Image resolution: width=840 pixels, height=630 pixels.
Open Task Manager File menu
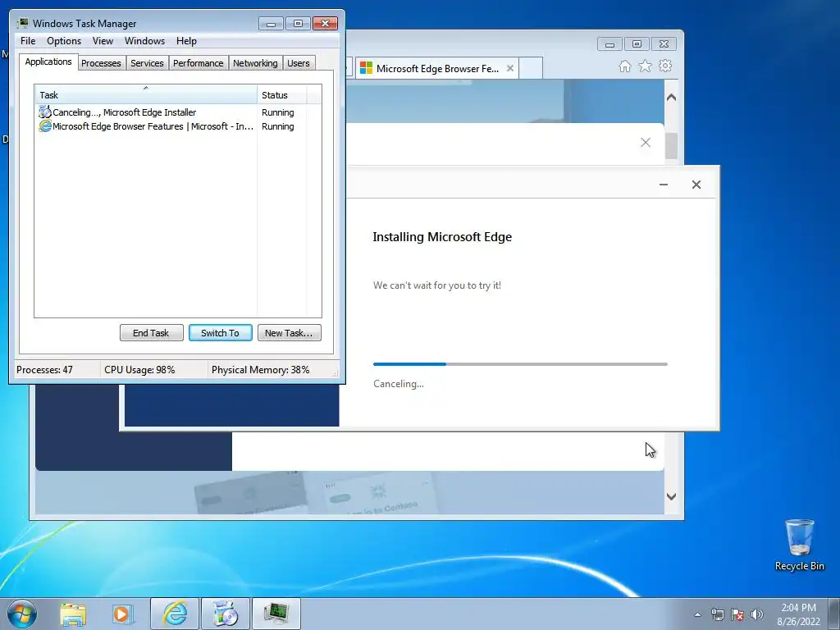(x=28, y=41)
